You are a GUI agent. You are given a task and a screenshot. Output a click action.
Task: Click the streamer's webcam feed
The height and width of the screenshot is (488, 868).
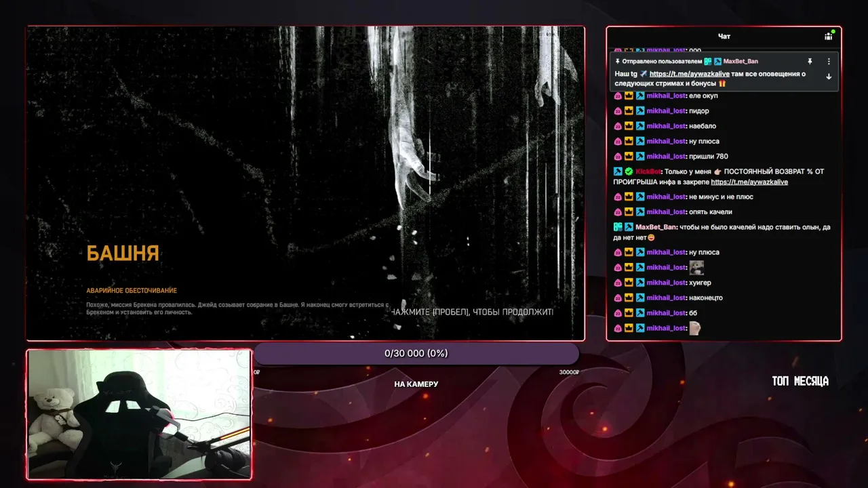[139, 414]
